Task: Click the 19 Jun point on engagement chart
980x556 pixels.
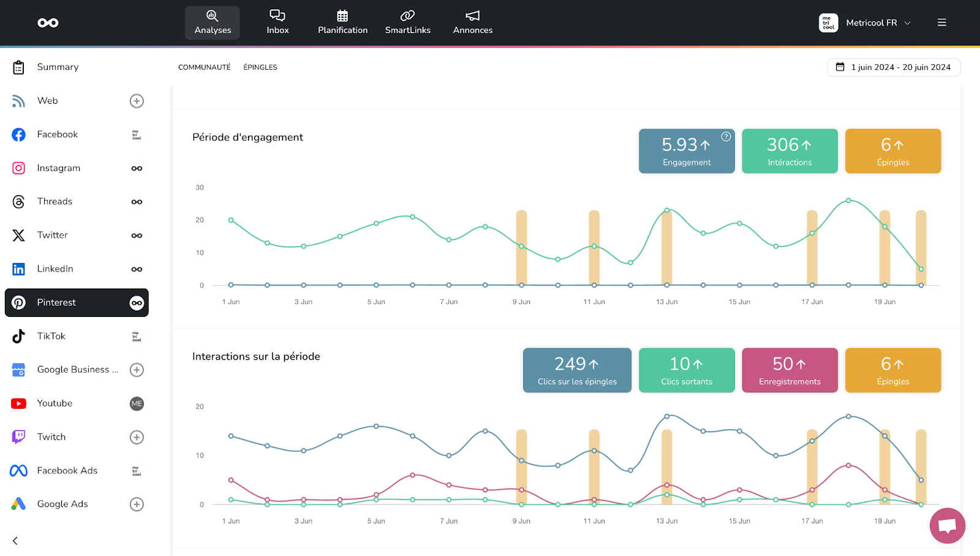Action: click(884, 227)
